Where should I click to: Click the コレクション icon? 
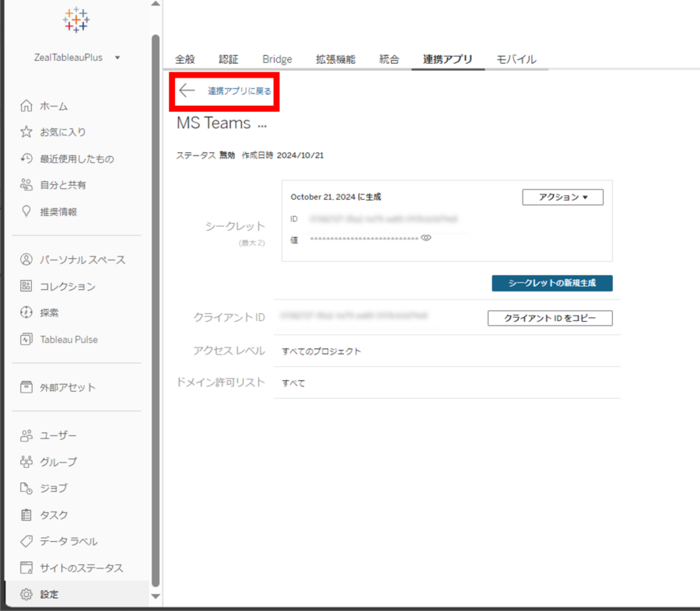pos(26,286)
